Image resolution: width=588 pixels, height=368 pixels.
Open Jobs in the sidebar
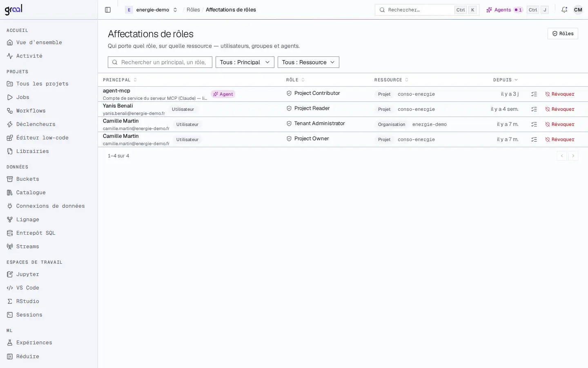(x=49, y=97)
